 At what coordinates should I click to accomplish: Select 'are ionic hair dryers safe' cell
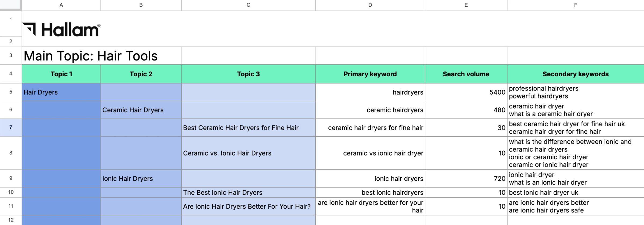pyautogui.click(x=576, y=206)
